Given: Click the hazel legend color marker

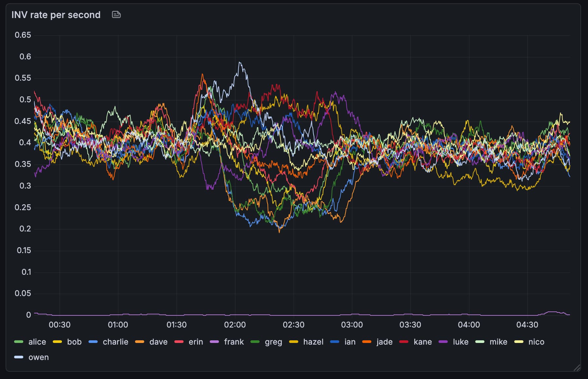Looking at the screenshot, I should [294, 342].
